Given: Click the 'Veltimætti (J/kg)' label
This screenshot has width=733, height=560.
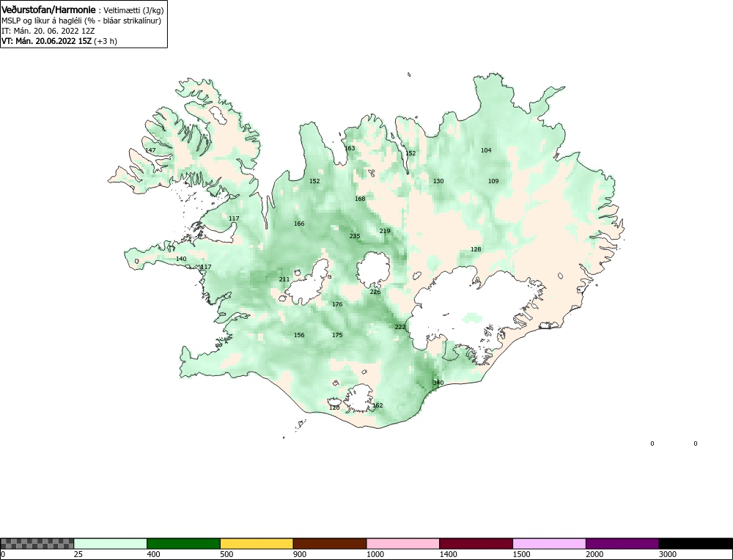Looking at the screenshot, I should pyautogui.click(x=133, y=11).
